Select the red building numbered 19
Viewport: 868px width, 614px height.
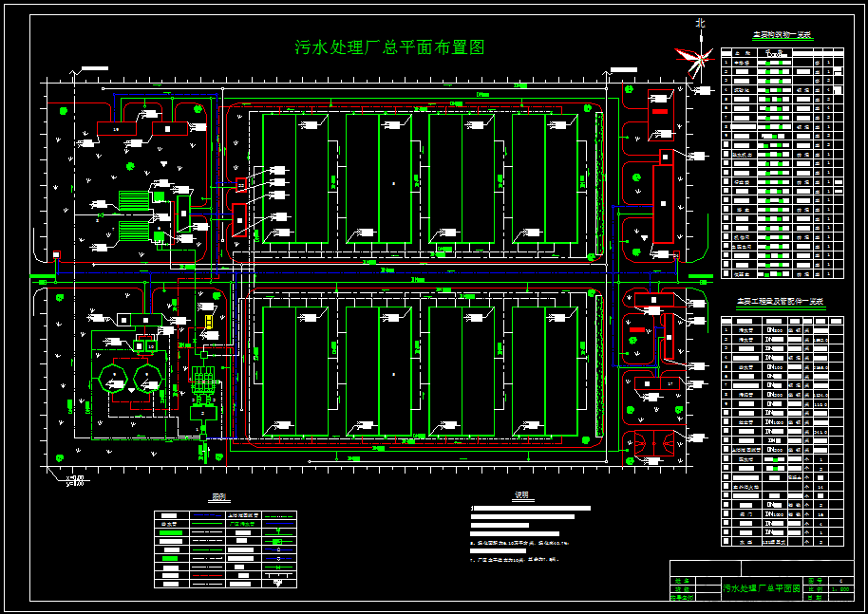(116, 128)
